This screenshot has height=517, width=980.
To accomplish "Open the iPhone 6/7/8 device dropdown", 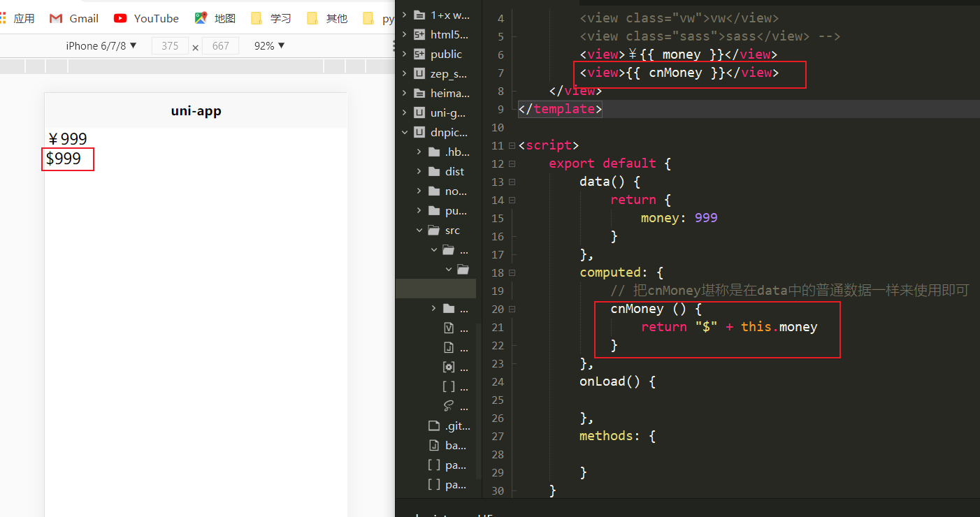I will [x=101, y=45].
